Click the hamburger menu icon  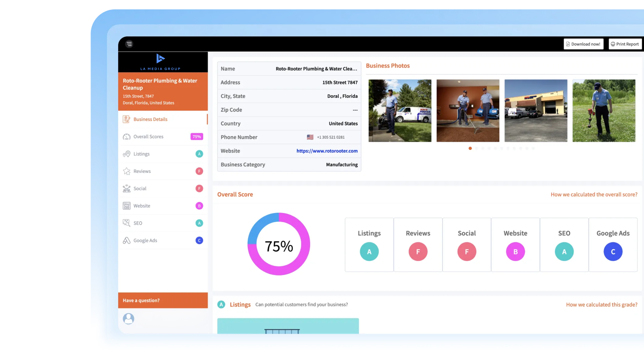129,44
